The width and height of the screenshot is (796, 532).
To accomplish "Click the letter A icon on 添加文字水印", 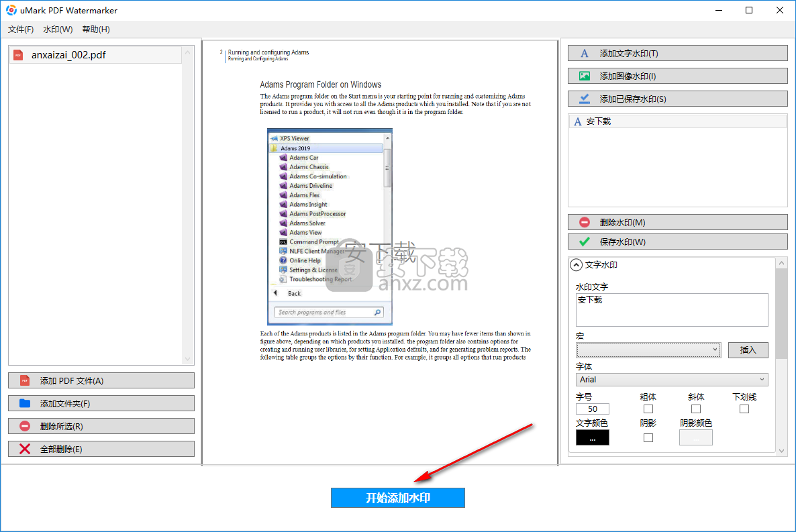I will pos(585,53).
